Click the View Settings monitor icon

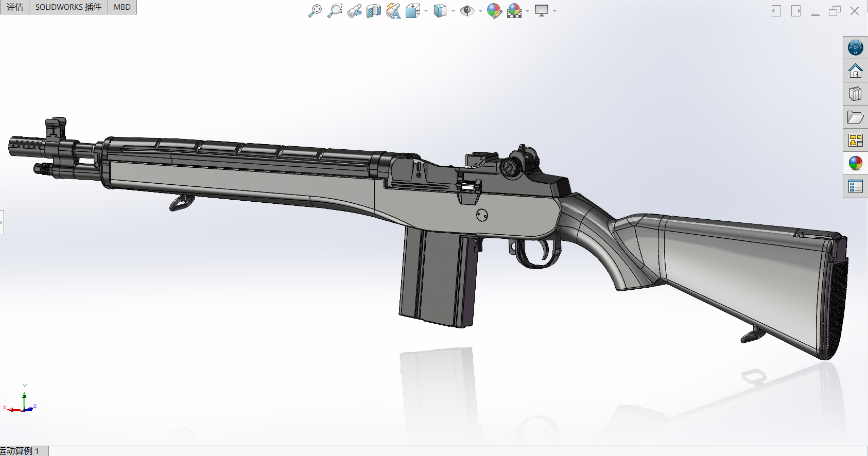tap(542, 10)
